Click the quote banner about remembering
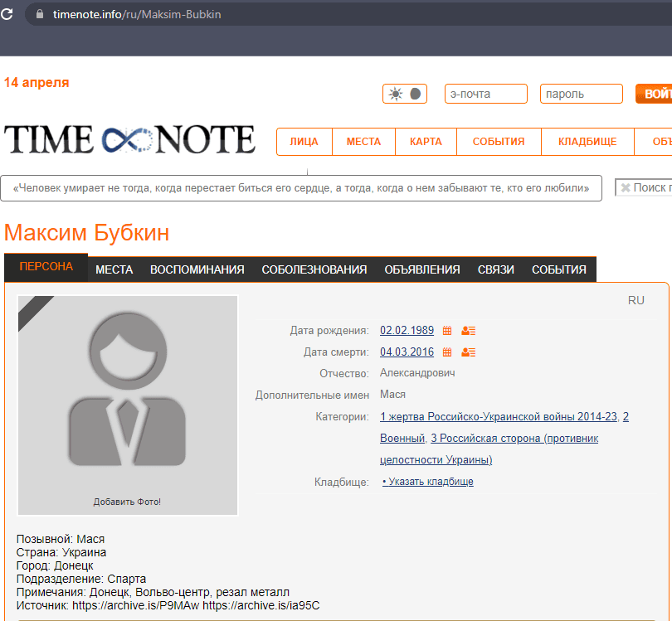 (x=301, y=188)
